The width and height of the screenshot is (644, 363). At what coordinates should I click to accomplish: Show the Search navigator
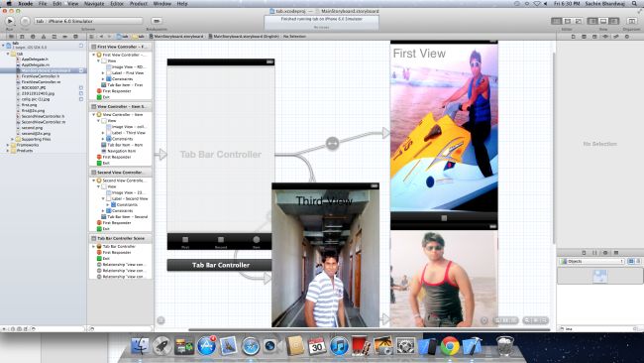point(33,37)
